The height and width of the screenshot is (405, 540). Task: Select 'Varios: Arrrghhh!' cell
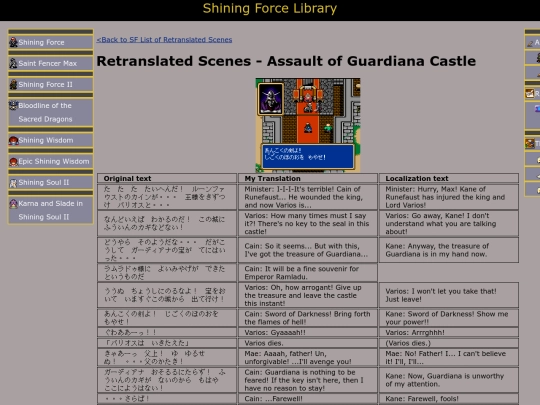[449, 333]
